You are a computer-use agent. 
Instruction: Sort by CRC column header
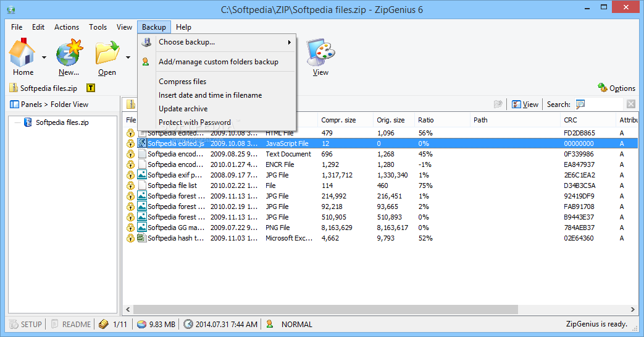588,120
